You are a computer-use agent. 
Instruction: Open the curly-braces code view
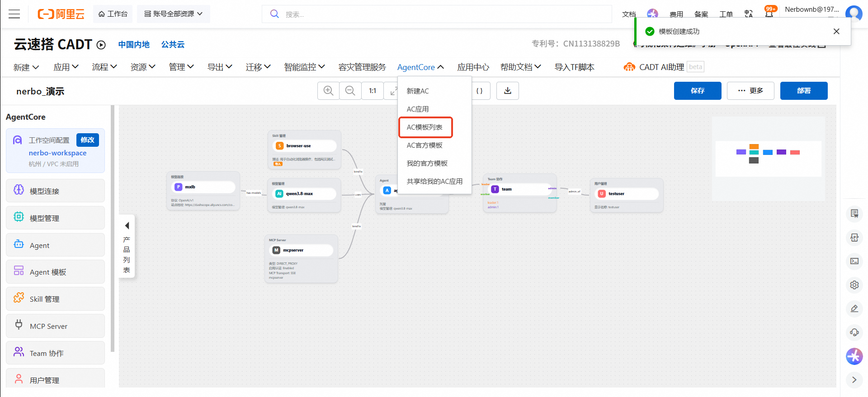pos(480,91)
